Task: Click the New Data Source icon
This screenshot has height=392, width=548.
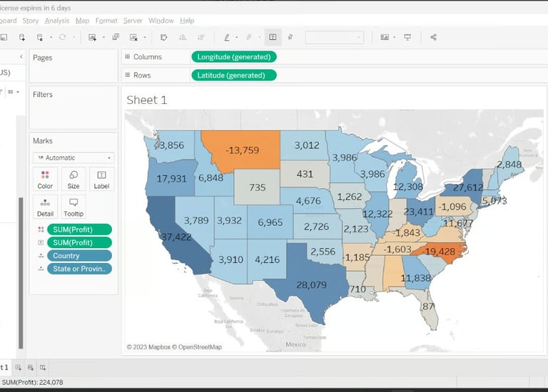Action: [x=22, y=37]
